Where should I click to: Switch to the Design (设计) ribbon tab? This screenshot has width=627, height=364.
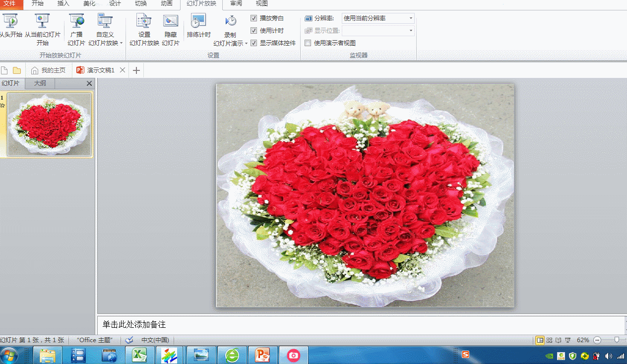tap(115, 4)
